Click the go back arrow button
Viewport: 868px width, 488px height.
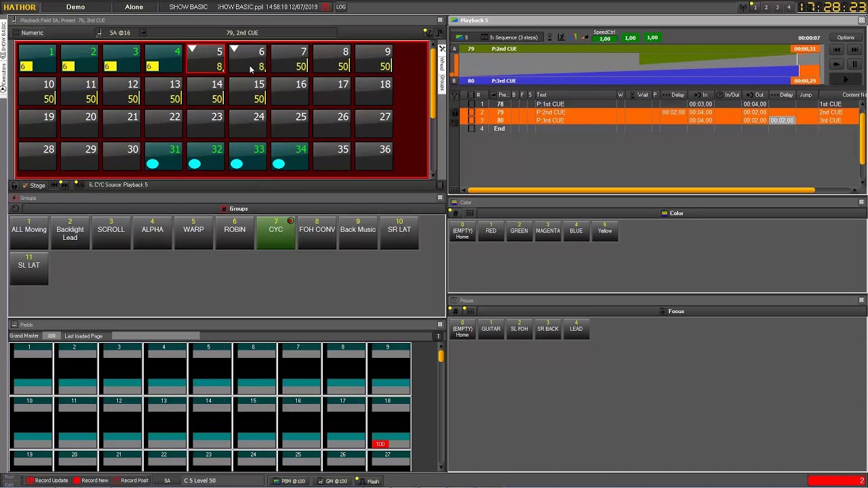point(837,64)
